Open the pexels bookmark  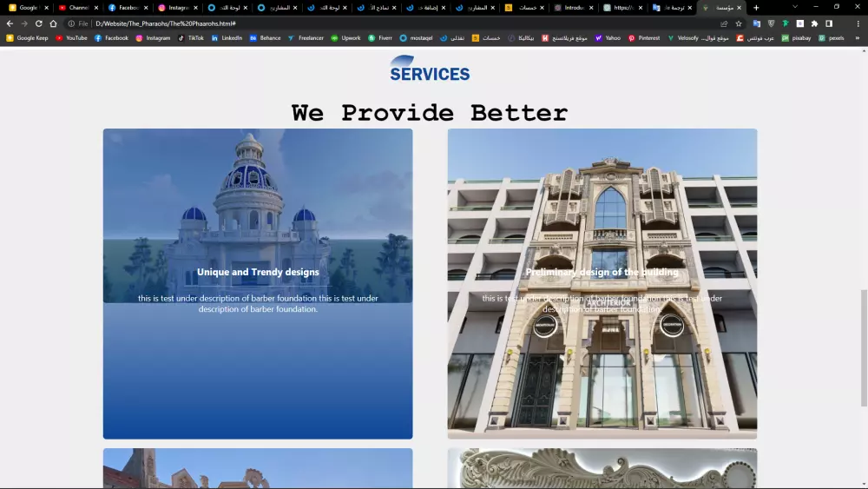[832, 38]
